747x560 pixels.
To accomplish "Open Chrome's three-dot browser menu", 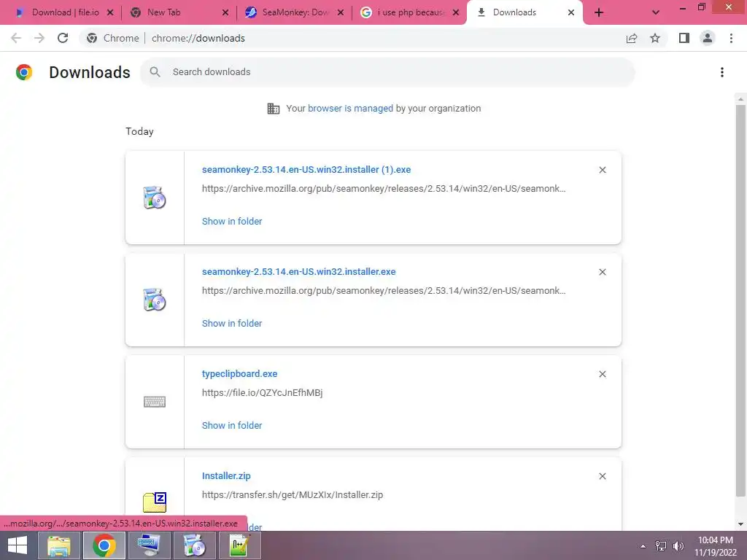I will (731, 38).
